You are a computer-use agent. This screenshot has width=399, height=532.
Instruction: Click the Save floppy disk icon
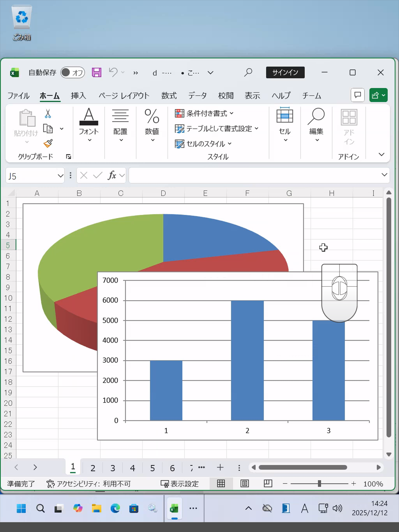pyautogui.click(x=96, y=72)
